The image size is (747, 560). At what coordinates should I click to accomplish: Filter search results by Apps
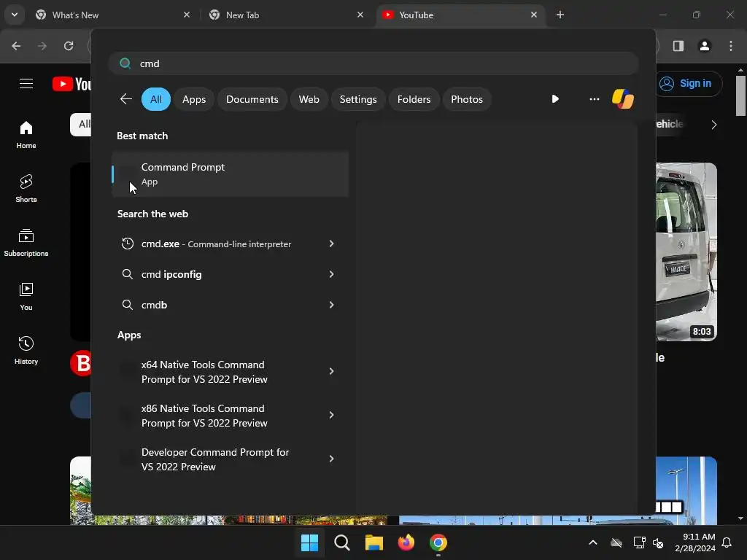click(194, 99)
